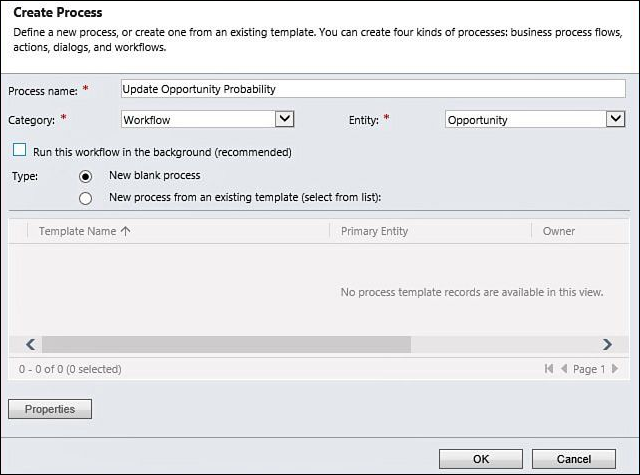Click the OK button
This screenshot has height=475, width=640.
pos(481,459)
